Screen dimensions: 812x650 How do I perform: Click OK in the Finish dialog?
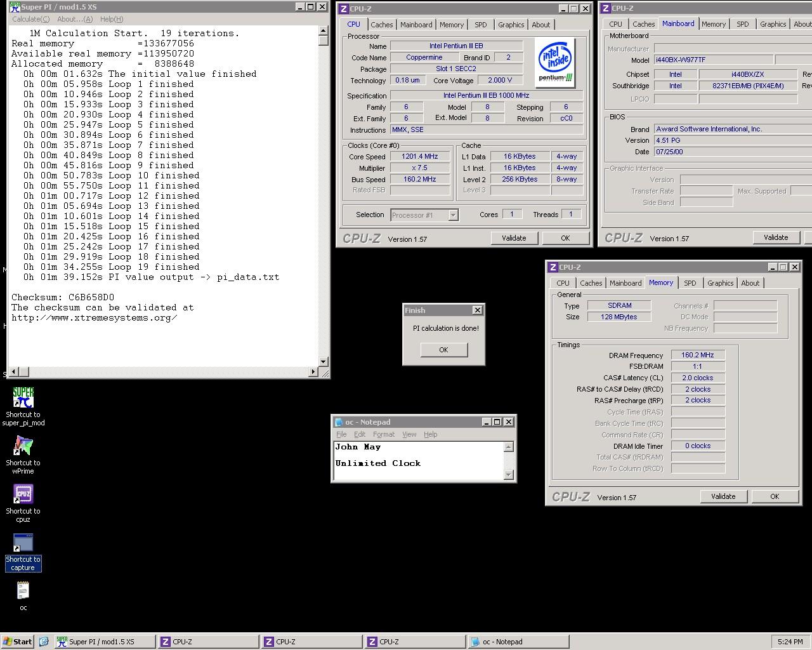pyautogui.click(x=443, y=350)
